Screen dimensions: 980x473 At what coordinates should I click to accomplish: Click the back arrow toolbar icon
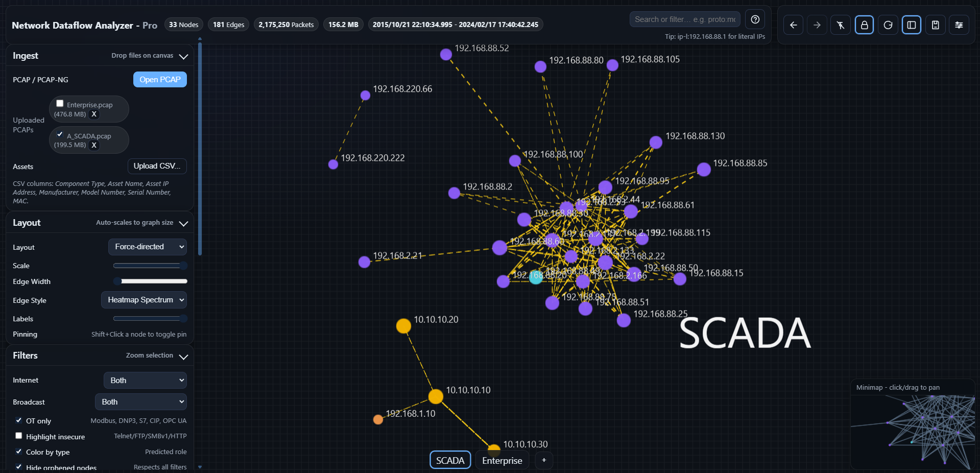(793, 25)
